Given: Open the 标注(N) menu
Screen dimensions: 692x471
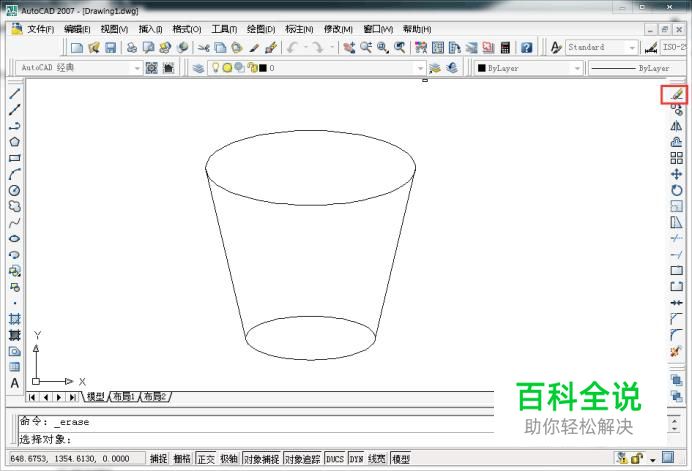Looking at the screenshot, I should [x=299, y=29].
